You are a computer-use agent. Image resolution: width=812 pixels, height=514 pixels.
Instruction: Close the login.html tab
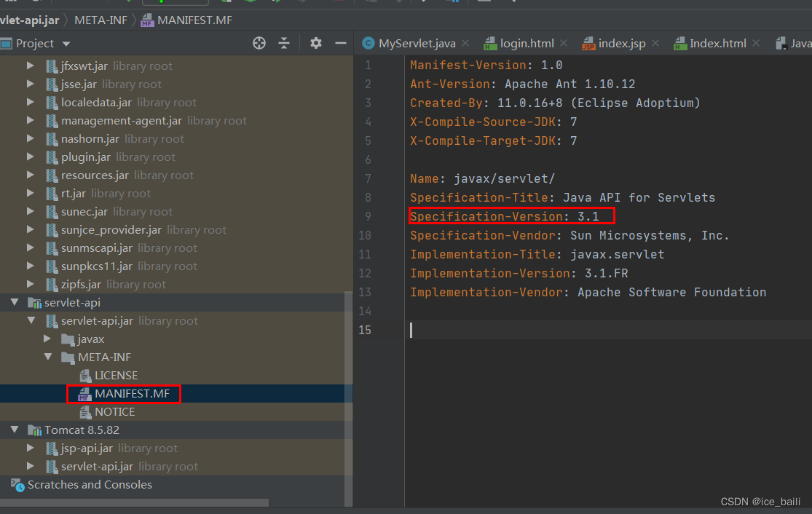click(565, 44)
